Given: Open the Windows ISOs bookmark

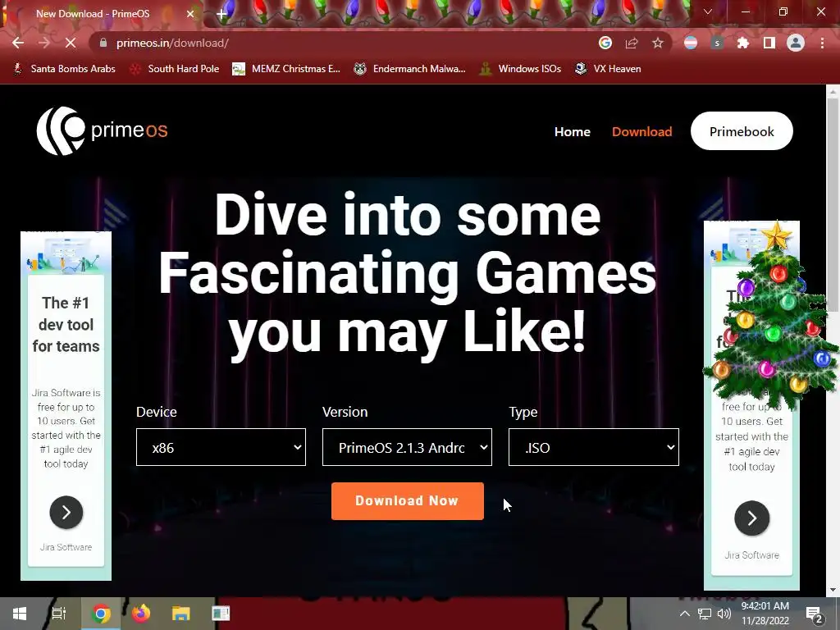Looking at the screenshot, I should click(520, 69).
